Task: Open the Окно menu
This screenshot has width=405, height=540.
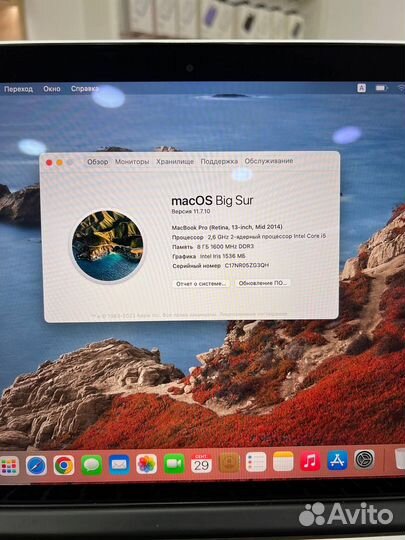Action: (52, 89)
